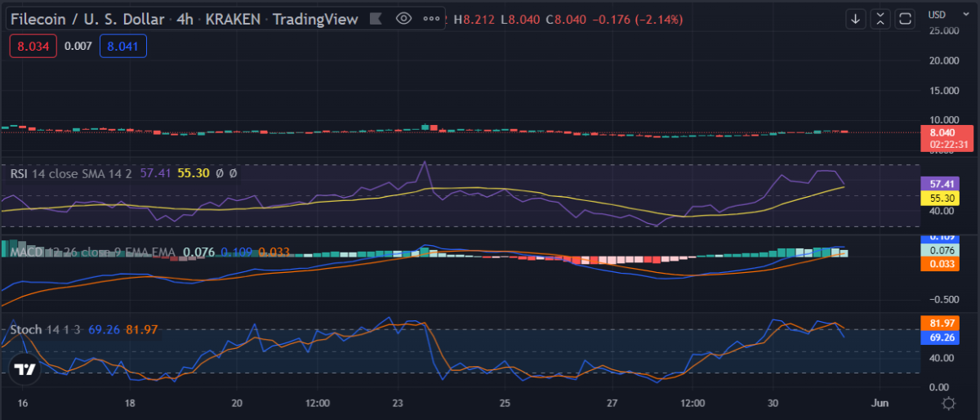Click the TradingView logo in the corner

pos(25,370)
